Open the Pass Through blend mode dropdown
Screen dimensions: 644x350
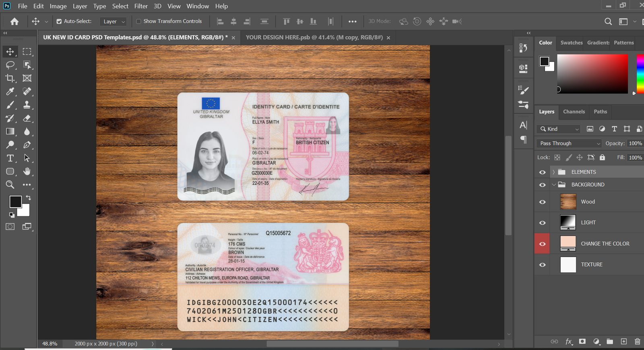[x=570, y=143]
